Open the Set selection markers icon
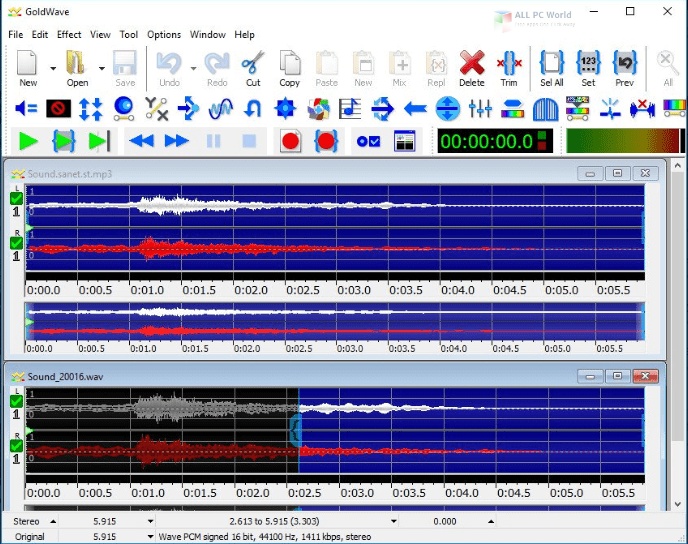The width and height of the screenshot is (688, 544). pyautogui.click(x=588, y=68)
